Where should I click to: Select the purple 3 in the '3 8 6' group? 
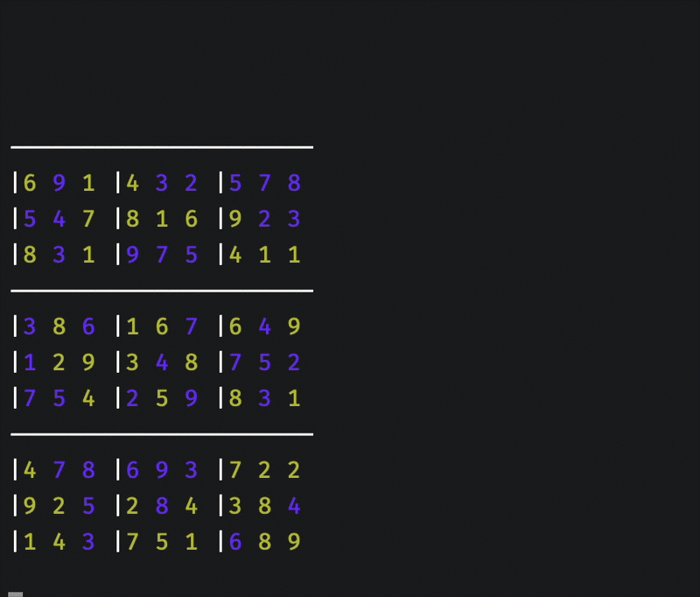(x=30, y=327)
